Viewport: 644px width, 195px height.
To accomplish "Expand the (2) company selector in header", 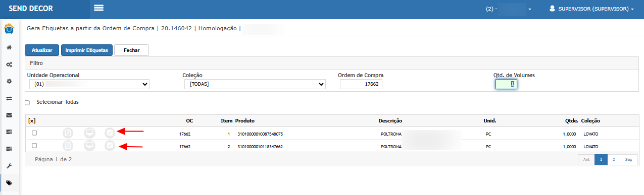I will pyautogui.click(x=508, y=9).
